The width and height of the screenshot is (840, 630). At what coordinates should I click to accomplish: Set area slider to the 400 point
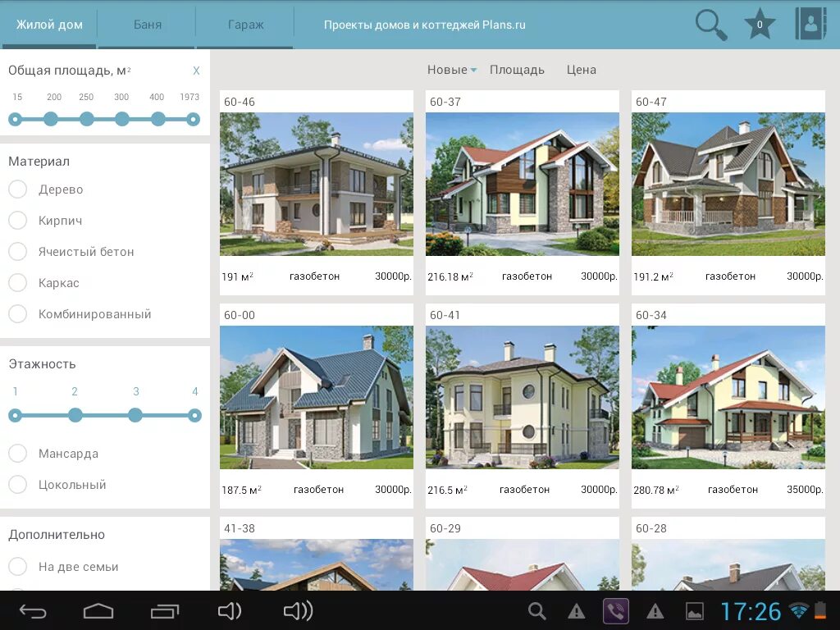click(x=158, y=119)
